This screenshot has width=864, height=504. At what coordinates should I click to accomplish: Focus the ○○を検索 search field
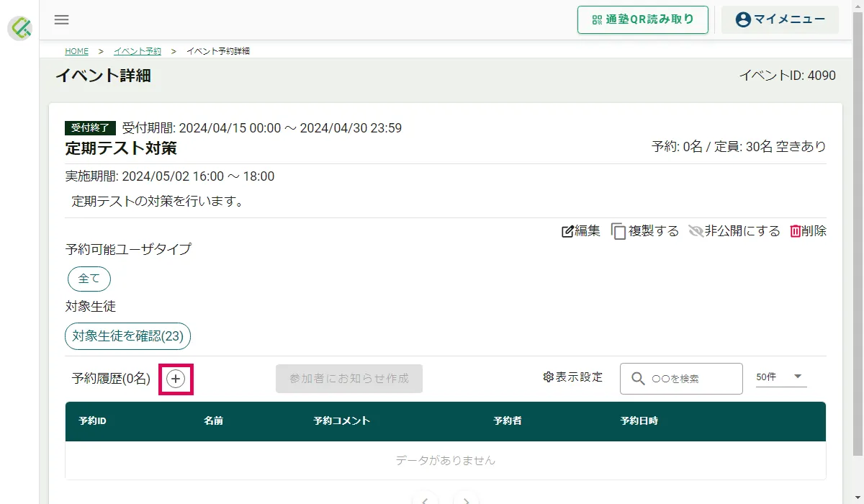click(x=681, y=379)
